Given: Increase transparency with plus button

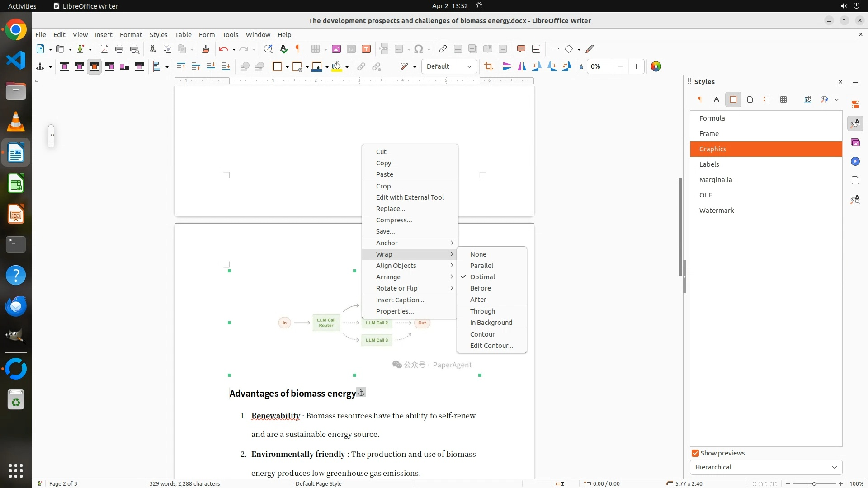Looking at the screenshot, I should 636,66.
